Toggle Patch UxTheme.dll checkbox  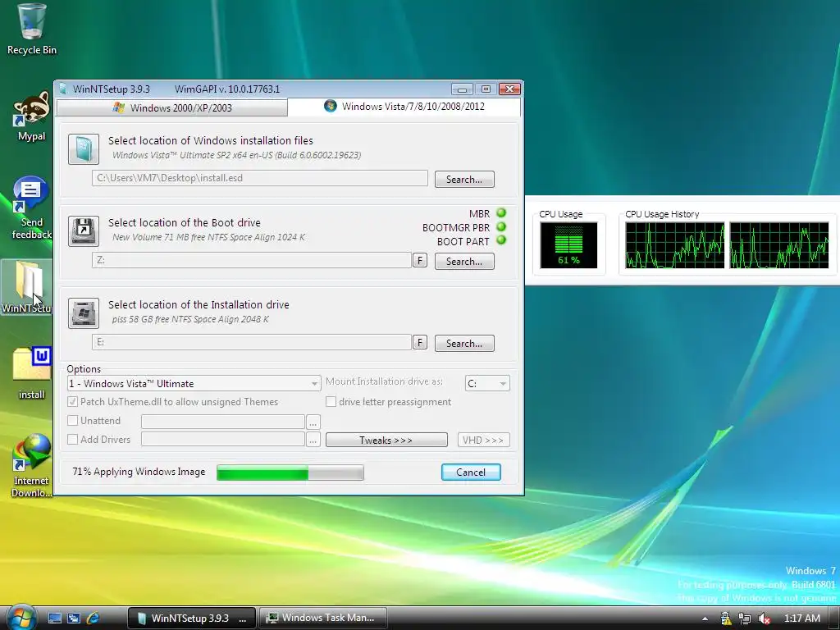coord(72,402)
